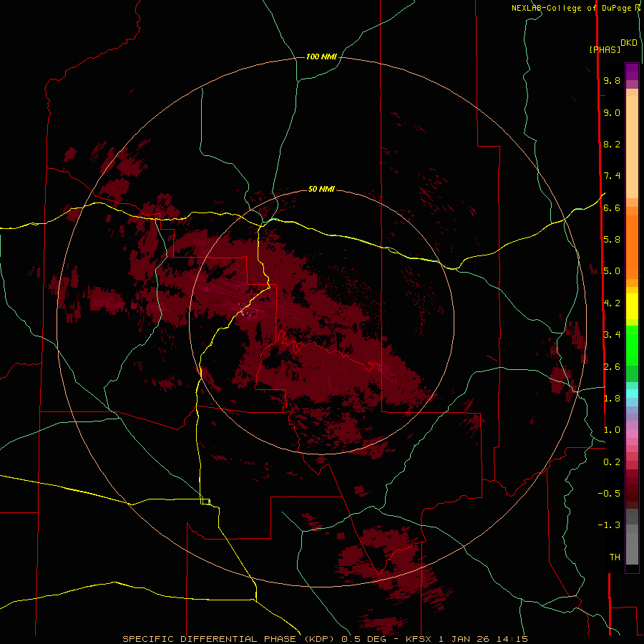Viewport: 644px width, 644px height.
Task: Click the 50 NMI range ring label
Action: [321, 189]
